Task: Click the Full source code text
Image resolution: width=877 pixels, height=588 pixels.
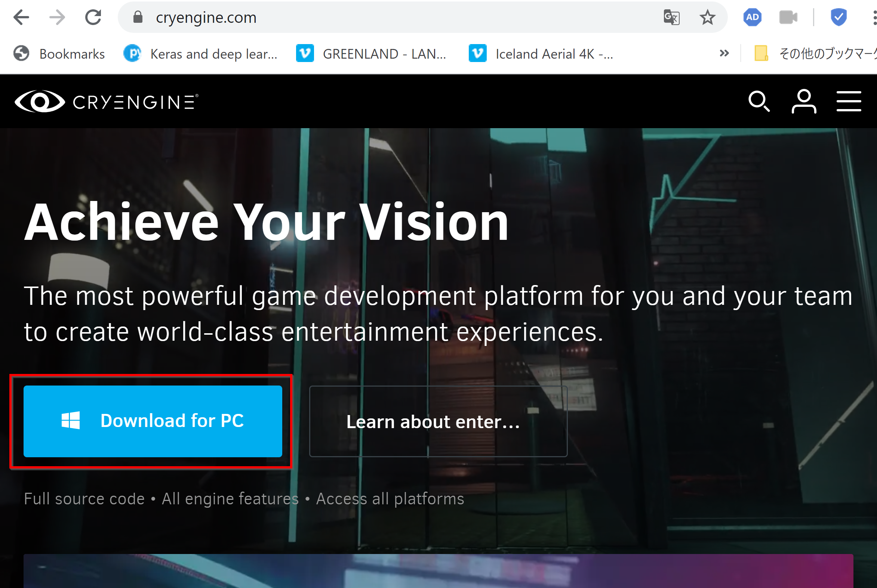Action: (x=84, y=499)
